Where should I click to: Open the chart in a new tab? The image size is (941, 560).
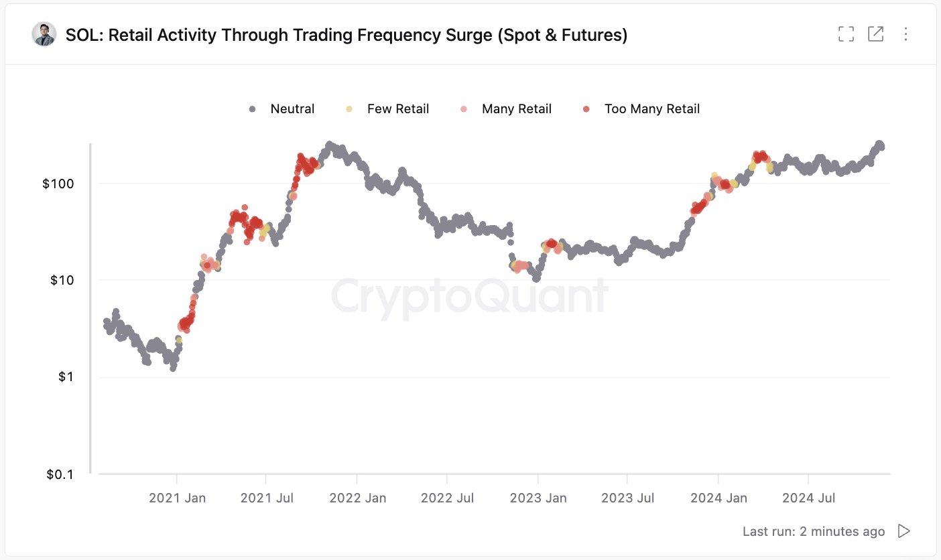876,33
